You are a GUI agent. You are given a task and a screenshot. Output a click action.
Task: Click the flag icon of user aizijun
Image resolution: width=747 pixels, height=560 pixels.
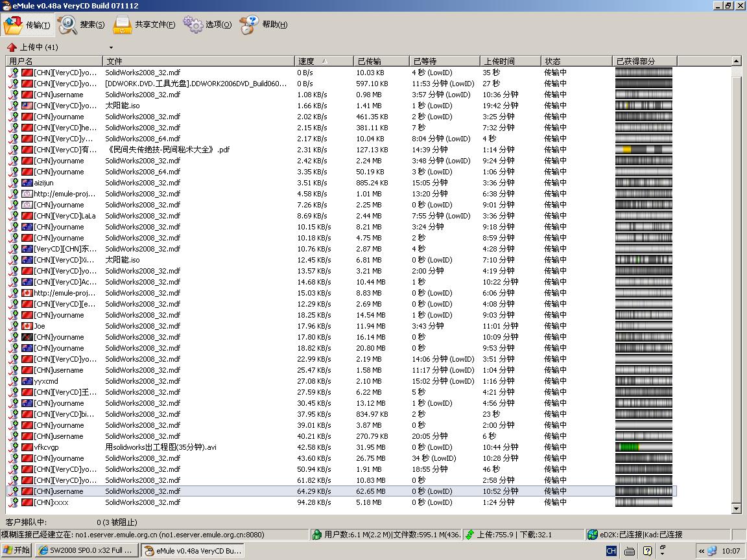(27, 183)
